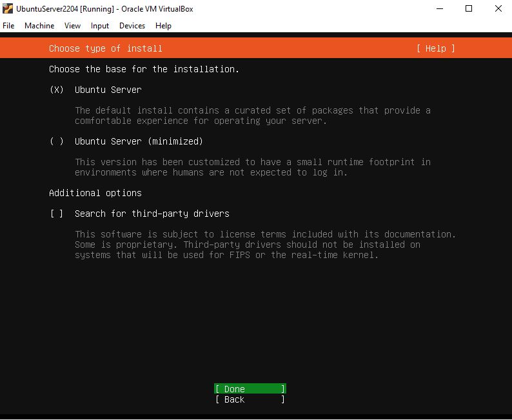Maximize the VirtualBox window
This screenshot has width=512, height=420.
click(x=469, y=8)
